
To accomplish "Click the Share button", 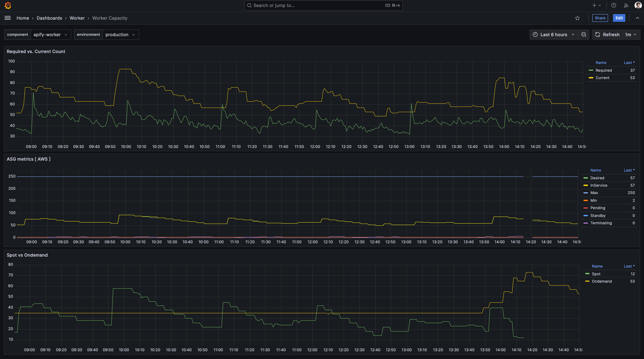I will [x=600, y=18].
